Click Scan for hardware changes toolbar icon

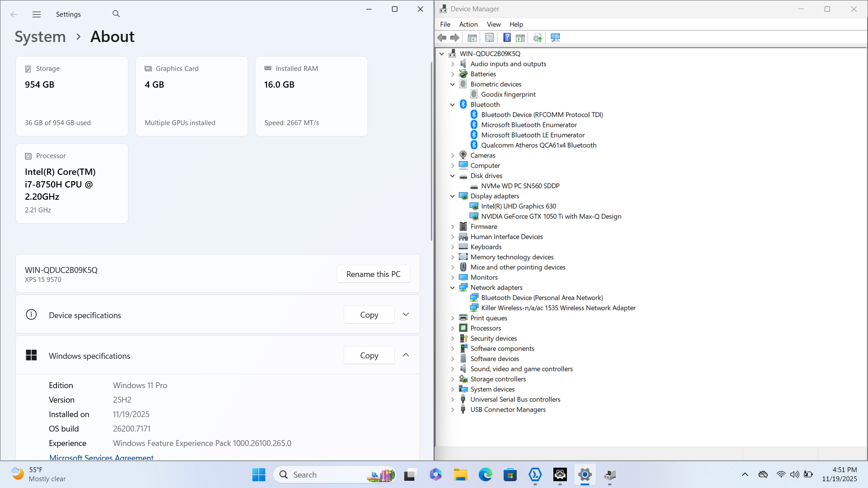tap(555, 38)
